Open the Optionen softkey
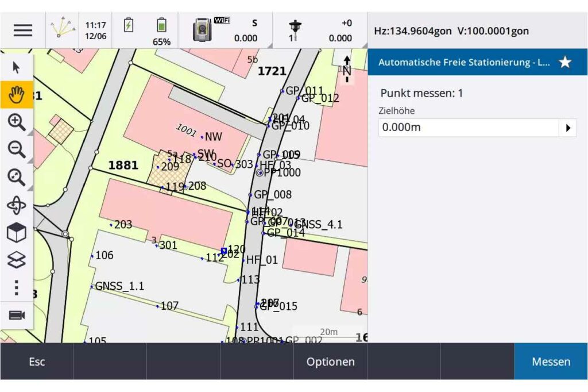Image resolution: width=588 pixels, height=392 pixels. click(x=330, y=362)
